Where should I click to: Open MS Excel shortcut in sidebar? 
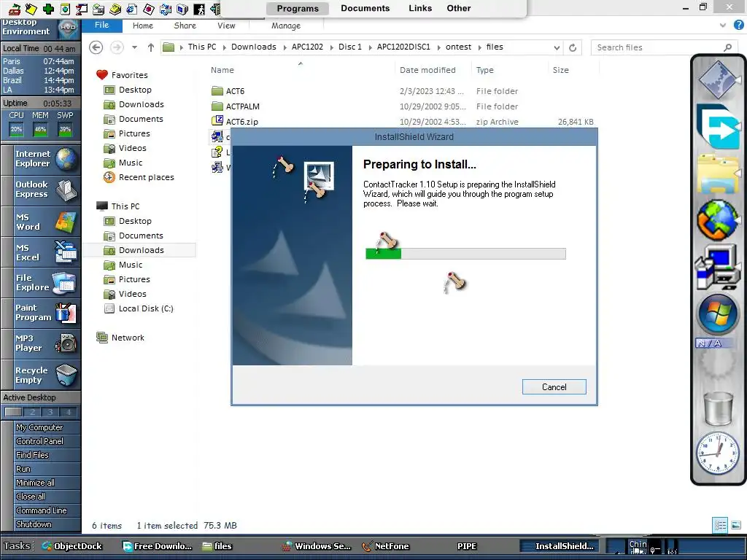pos(41,253)
